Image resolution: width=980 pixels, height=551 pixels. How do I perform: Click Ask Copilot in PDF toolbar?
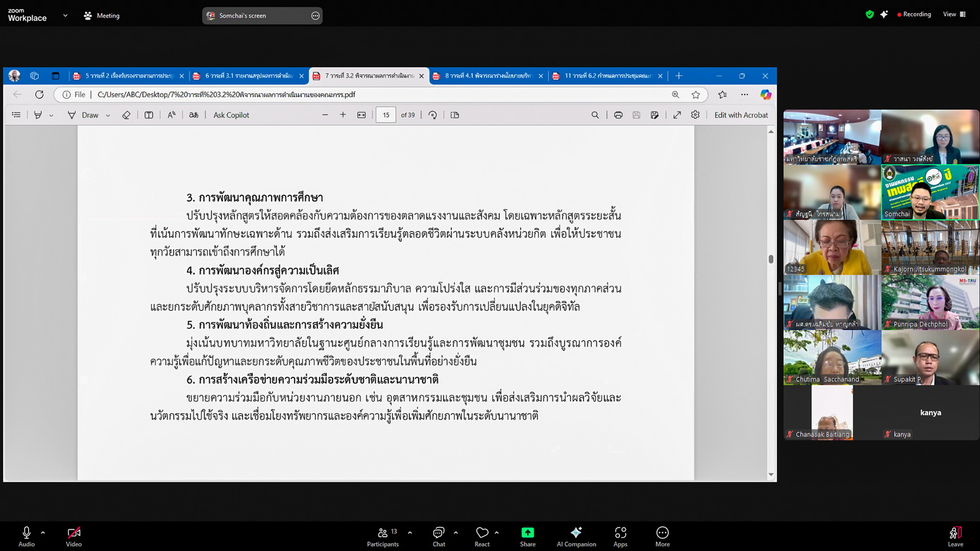(231, 115)
